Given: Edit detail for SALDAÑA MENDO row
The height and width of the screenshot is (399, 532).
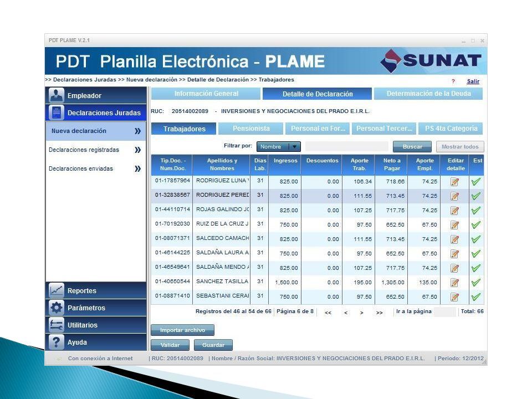Looking at the screenshot, I should point(454,268).
